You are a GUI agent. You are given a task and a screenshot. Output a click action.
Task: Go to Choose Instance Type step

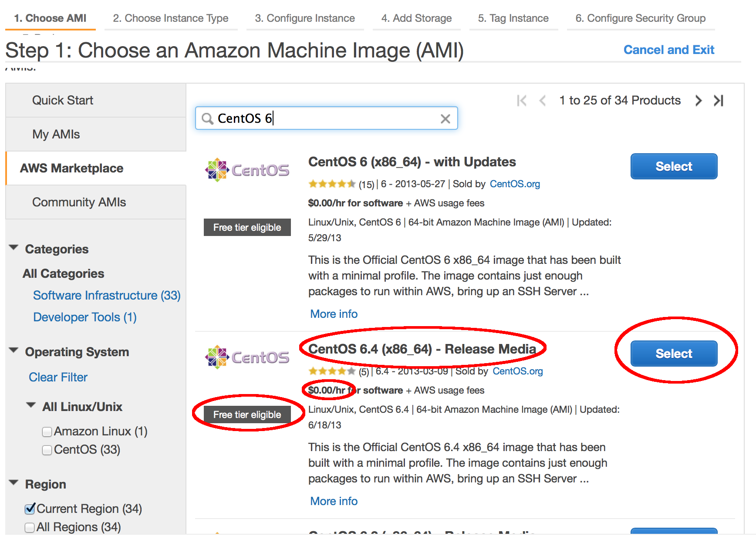171,18
